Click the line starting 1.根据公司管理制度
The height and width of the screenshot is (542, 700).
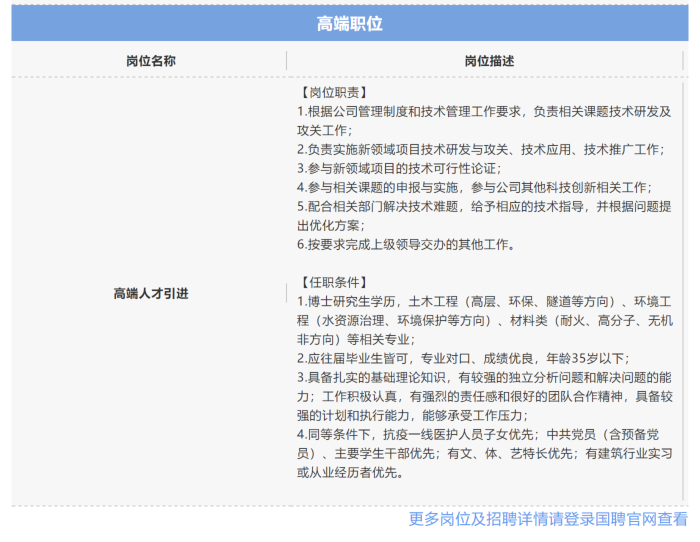tap(484, 112)
